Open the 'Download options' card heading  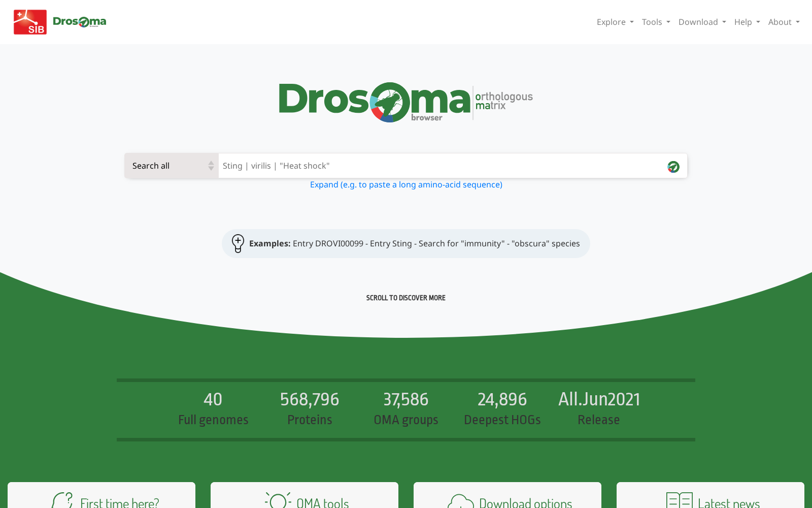(x=525, y=502)
